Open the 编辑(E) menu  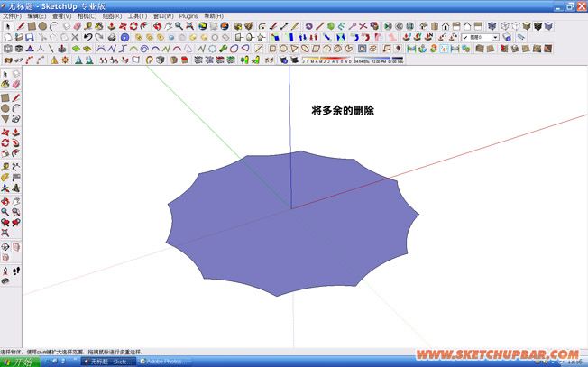click(36, 16)
